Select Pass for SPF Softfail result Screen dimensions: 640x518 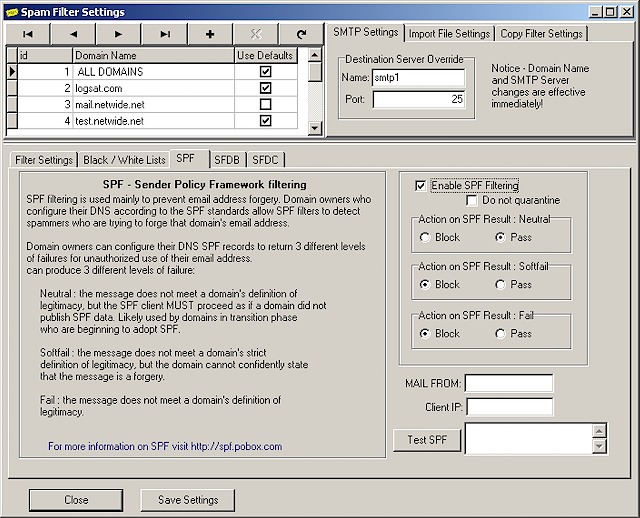[x=500, y=285]
